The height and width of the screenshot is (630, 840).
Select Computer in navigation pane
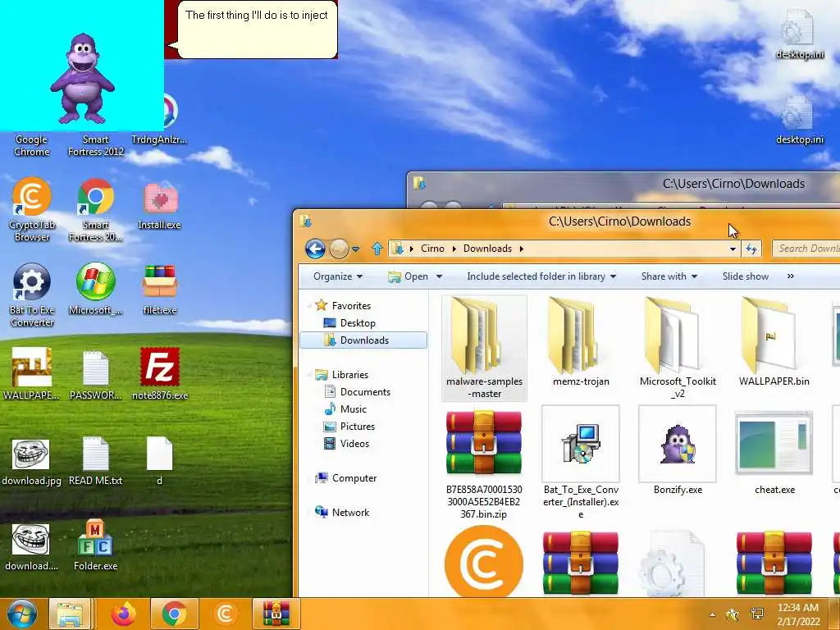point(354,478)
